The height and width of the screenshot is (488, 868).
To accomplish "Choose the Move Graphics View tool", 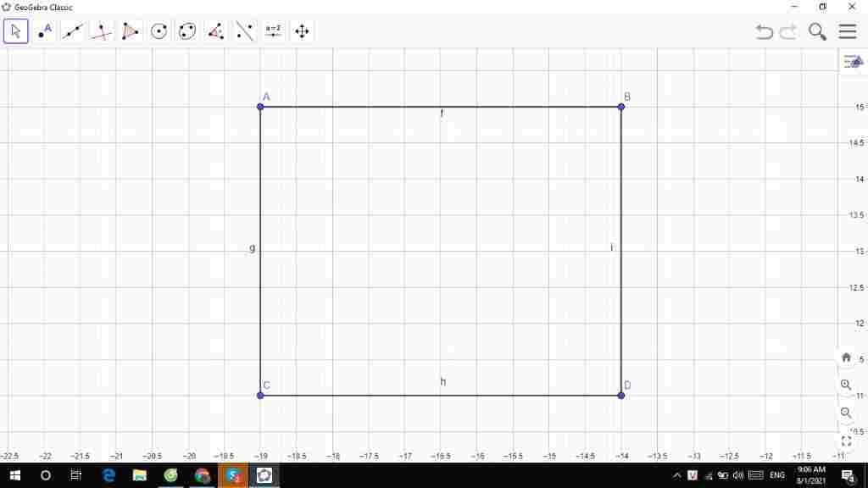I will click(x=301, y=32).
